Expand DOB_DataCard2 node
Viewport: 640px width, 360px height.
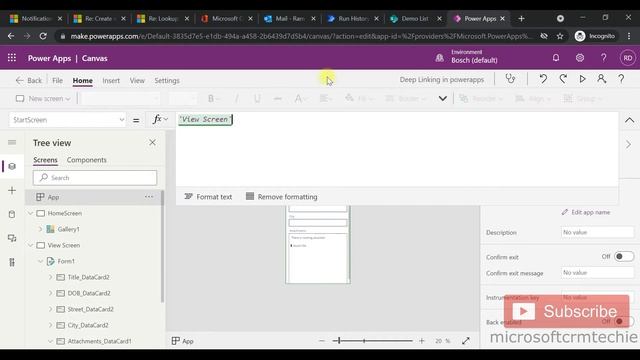pos(51,293)
